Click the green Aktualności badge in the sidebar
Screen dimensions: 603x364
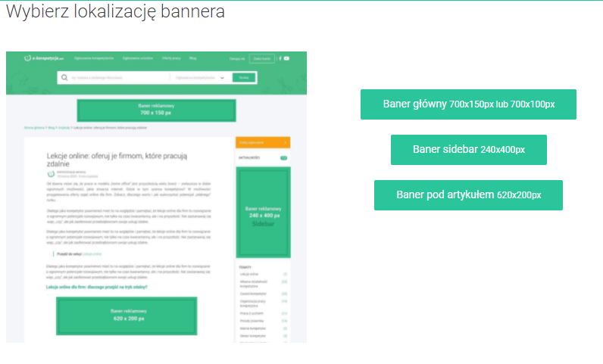[283, 158]
